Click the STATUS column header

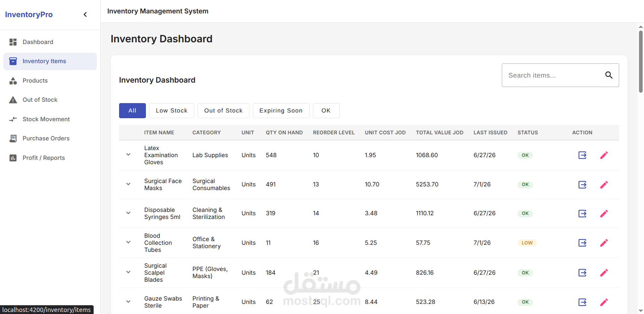(528, 133)
